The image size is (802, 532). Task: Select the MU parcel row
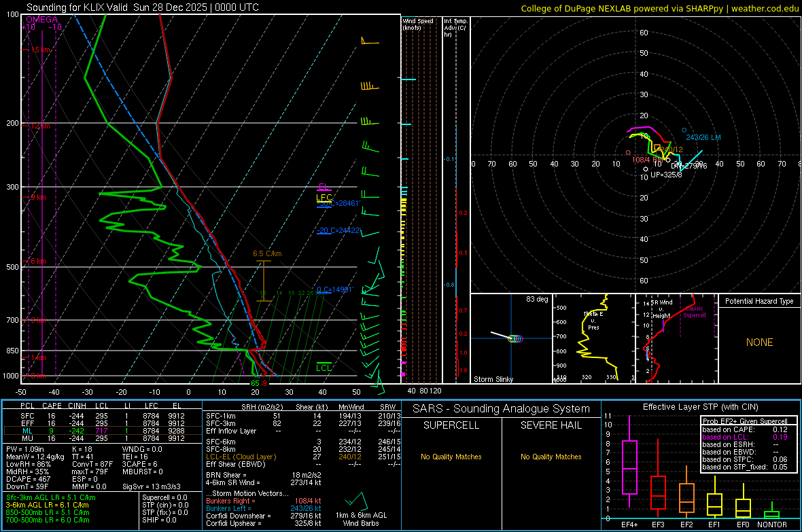pos(102,438)
